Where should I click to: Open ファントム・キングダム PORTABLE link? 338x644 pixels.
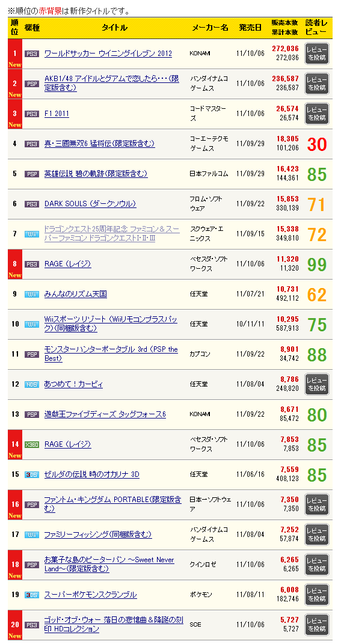coord(113,504)
